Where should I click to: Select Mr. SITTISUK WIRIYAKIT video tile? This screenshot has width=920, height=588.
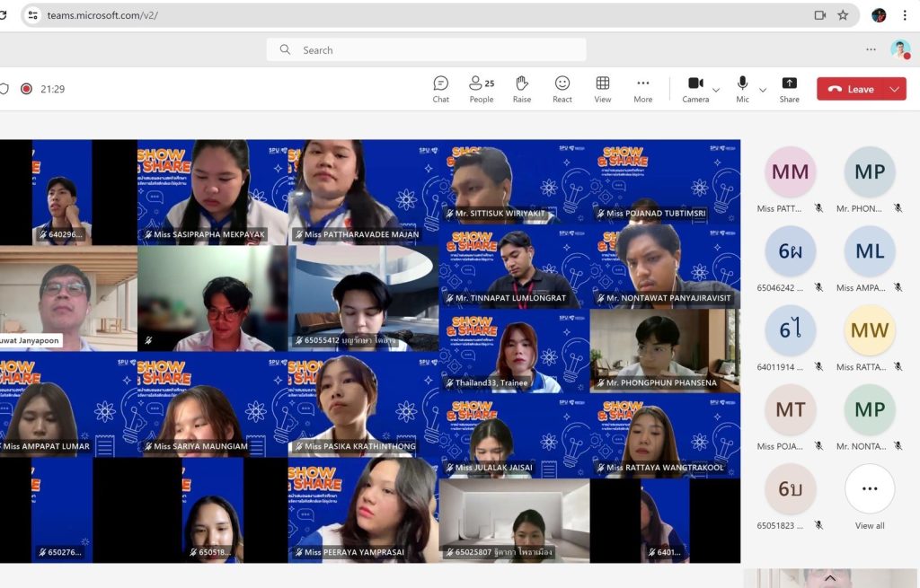click(515, 181)
